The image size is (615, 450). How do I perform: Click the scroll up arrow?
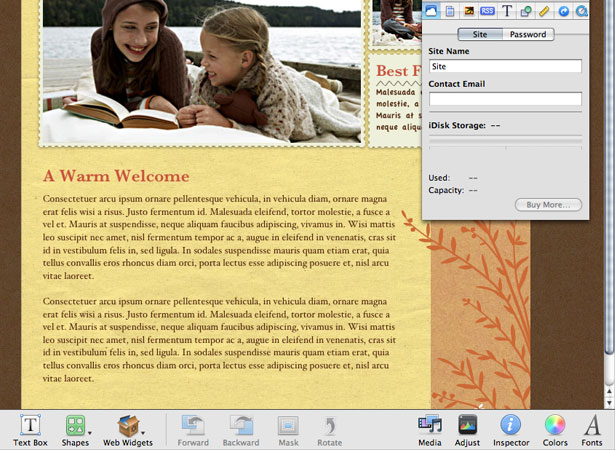(609, 391)
